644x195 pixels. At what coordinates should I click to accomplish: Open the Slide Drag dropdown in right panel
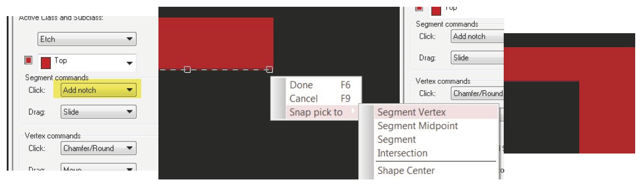477,58
